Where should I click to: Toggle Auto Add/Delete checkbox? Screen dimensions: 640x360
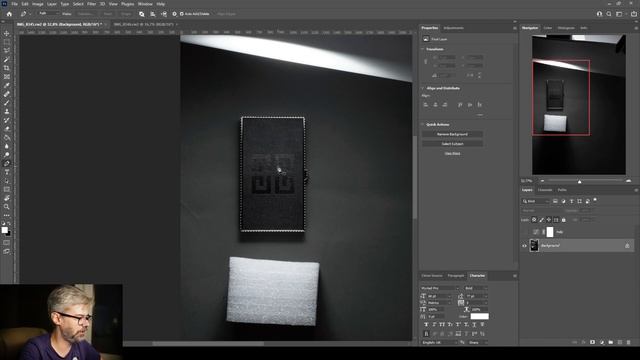[x=182, y=14]
